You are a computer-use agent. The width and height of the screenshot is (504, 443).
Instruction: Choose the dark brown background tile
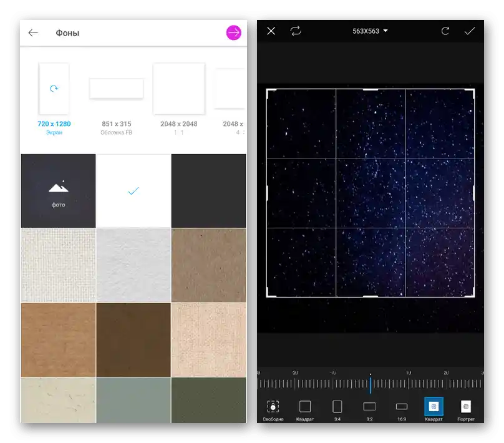(133, 340)
